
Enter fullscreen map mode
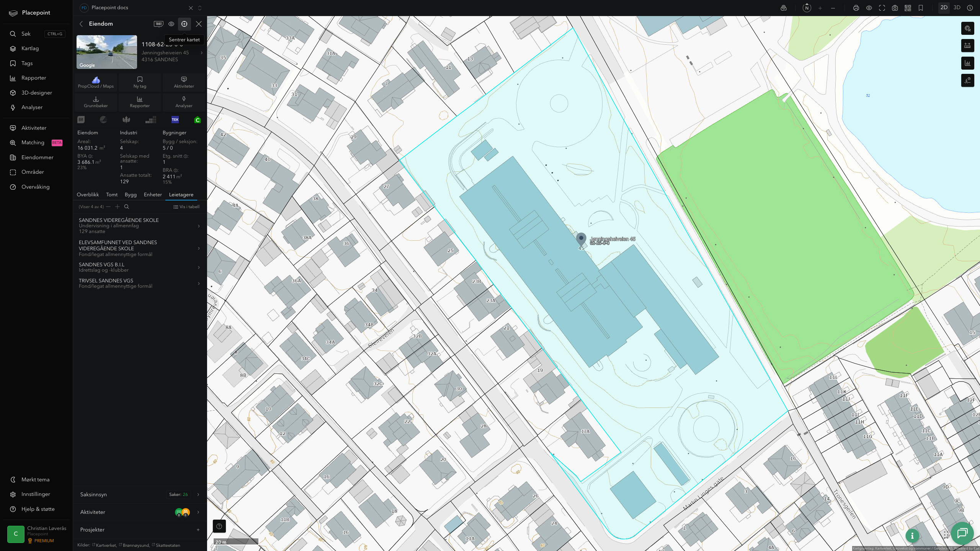pos(882,8)
